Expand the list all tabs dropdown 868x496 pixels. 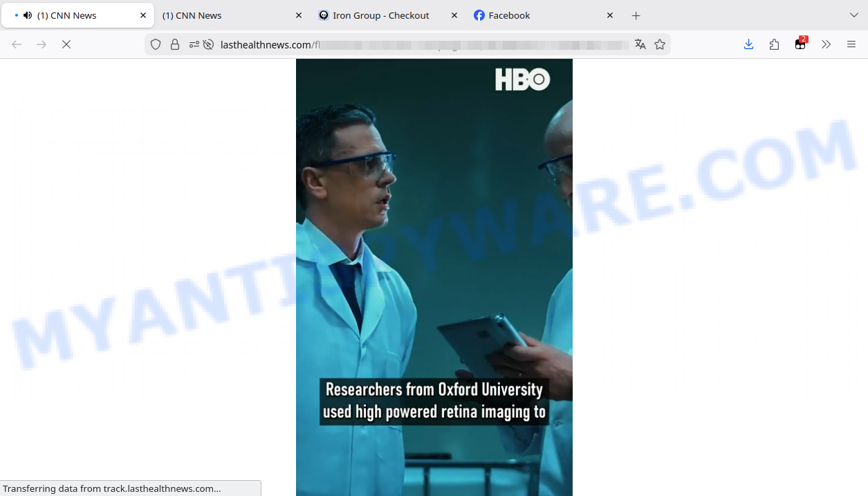pyautogui.click(x=853, y=15)
